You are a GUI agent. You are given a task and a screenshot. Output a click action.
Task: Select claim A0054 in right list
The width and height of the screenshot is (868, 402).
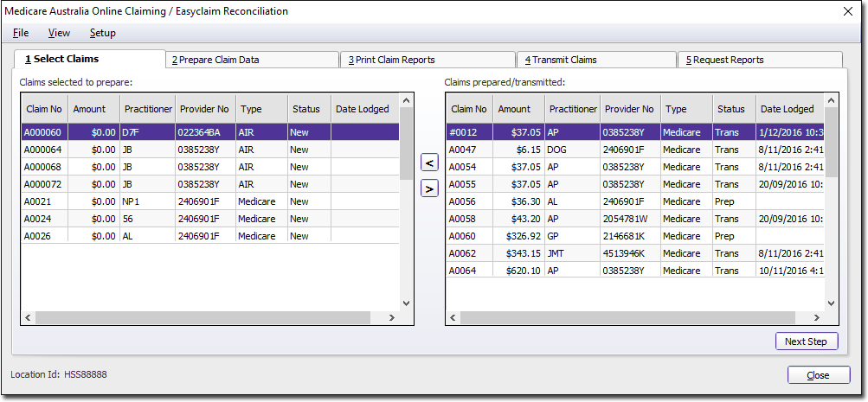(635, 167)
